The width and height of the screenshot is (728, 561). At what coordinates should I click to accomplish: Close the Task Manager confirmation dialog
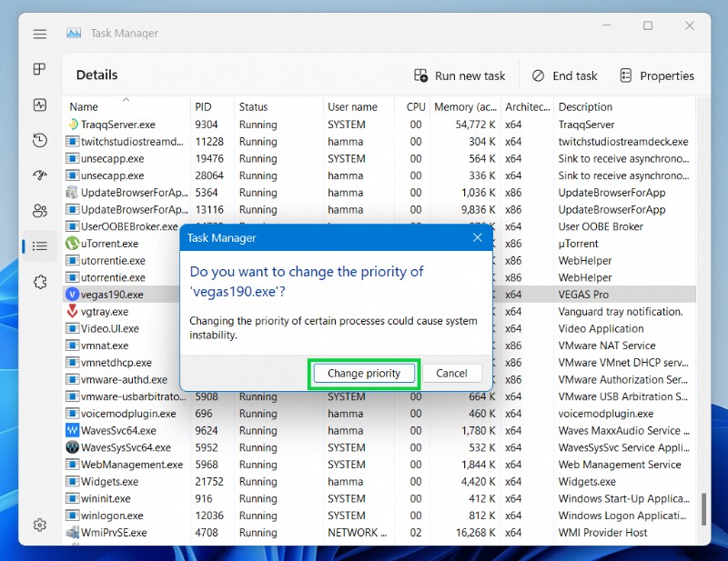(x=477, y=237)
